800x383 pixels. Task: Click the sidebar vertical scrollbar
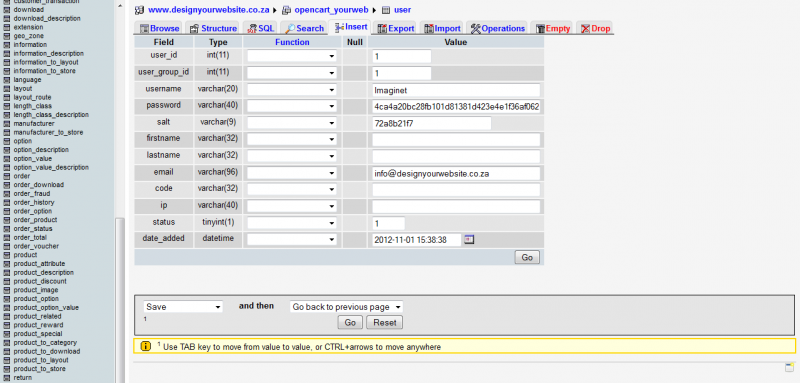(120, 300)
